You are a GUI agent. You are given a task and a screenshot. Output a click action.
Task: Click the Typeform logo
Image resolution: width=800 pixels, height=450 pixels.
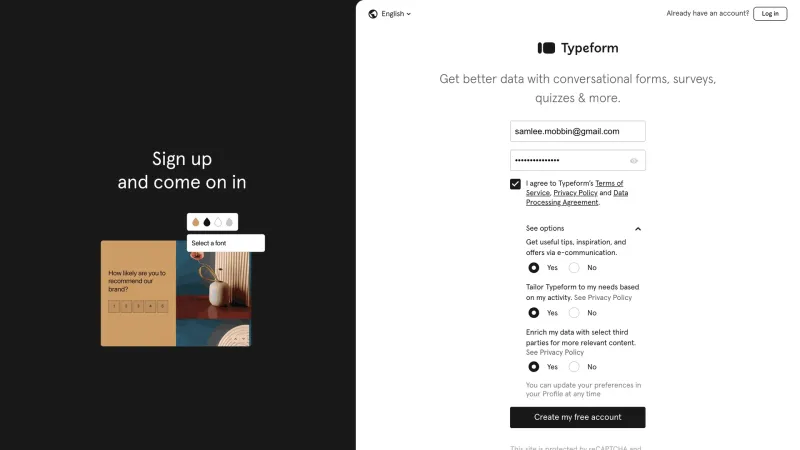point(578,48)
